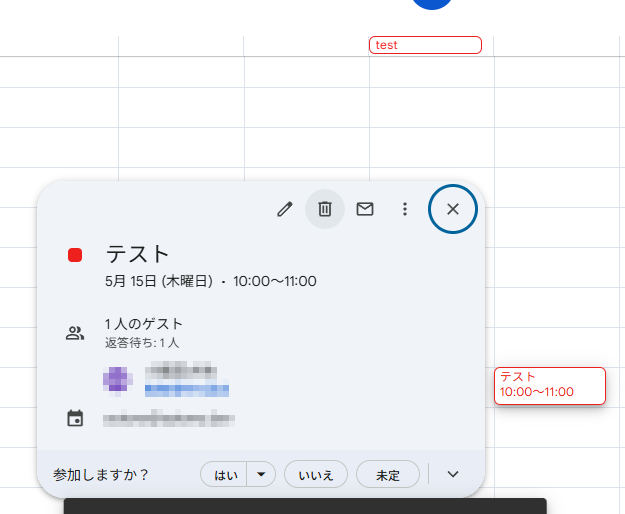This screenshot has height=514, width=625.
Task: Expand the RSVP options chevron
Action: (x=453, y=474)
